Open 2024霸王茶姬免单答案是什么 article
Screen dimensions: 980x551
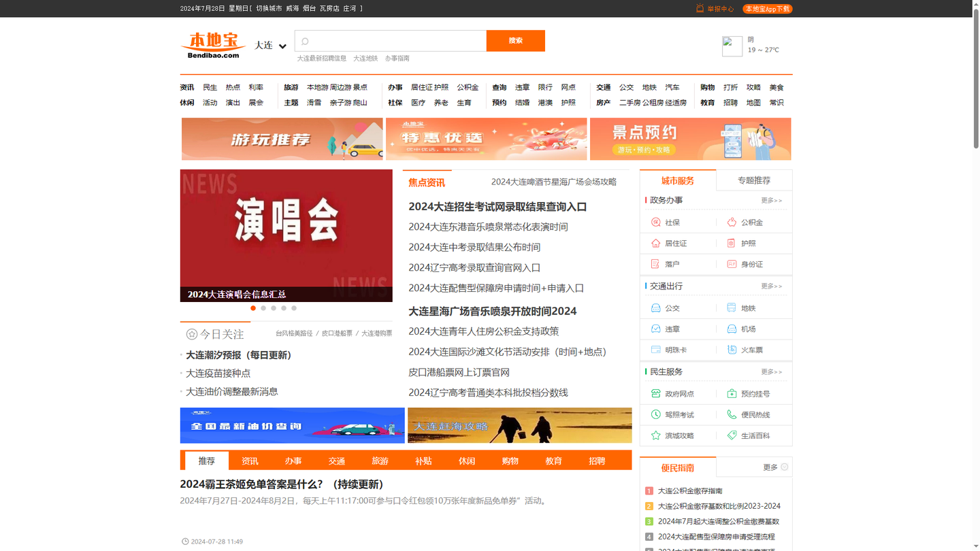pyautogui.click(x=284, y=484)
